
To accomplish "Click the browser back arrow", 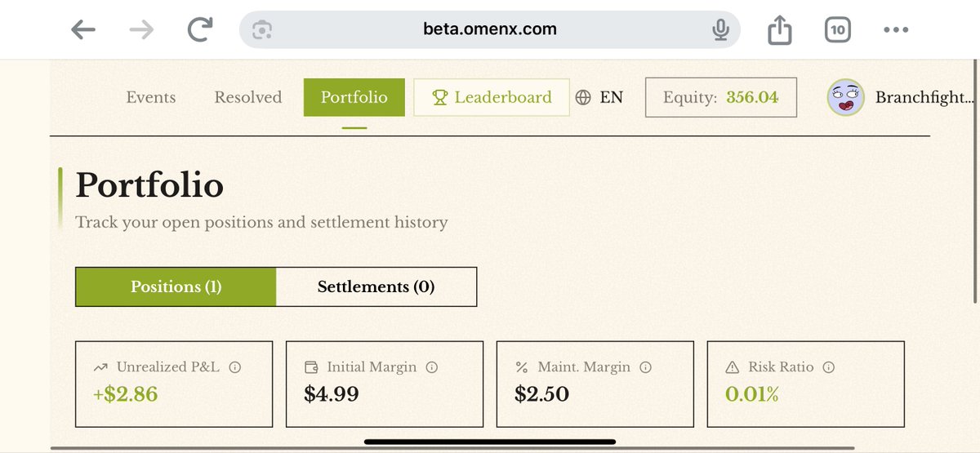I will point(83,30).
